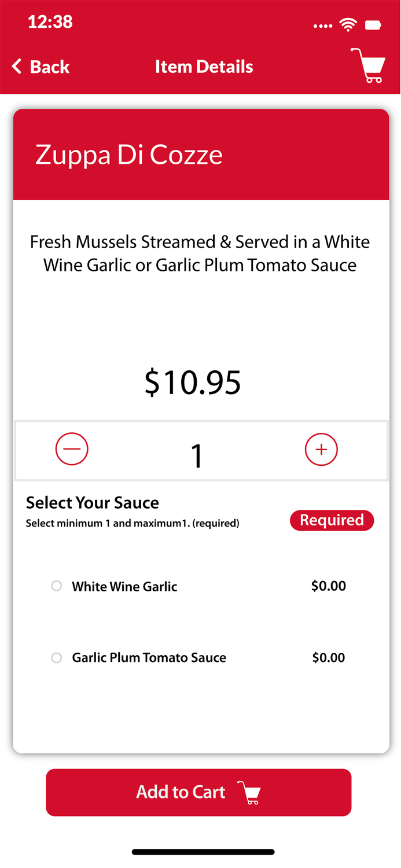Open the shopping cart in header
The image size is (401, 868).
pos(368,65)
